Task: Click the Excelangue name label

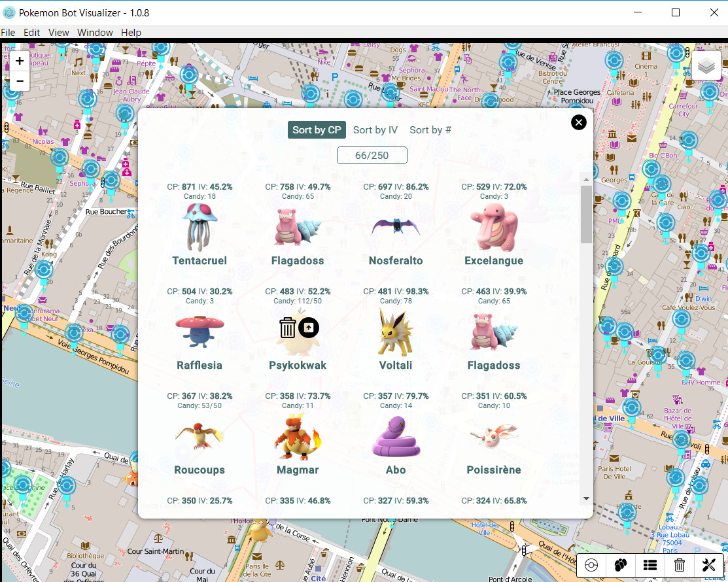Action: click(x=494, y=261)
